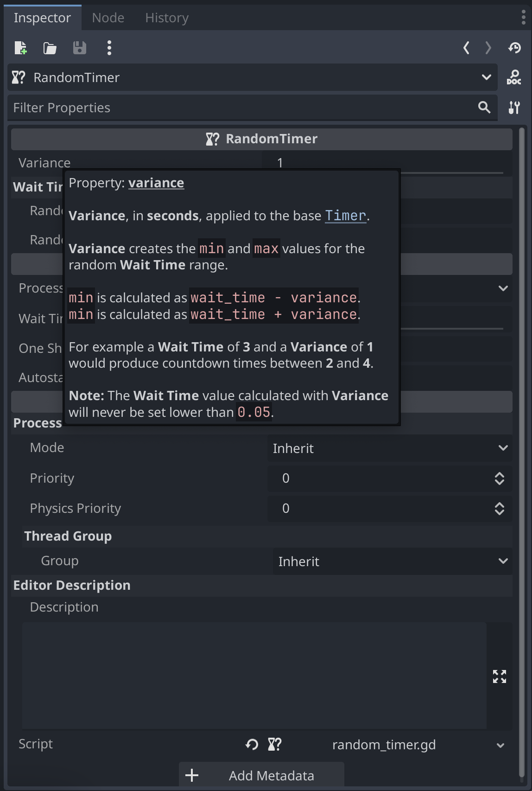Click plus icon in Add Metadata
Screen dimensions: 532x791
(x=192, y=775)
